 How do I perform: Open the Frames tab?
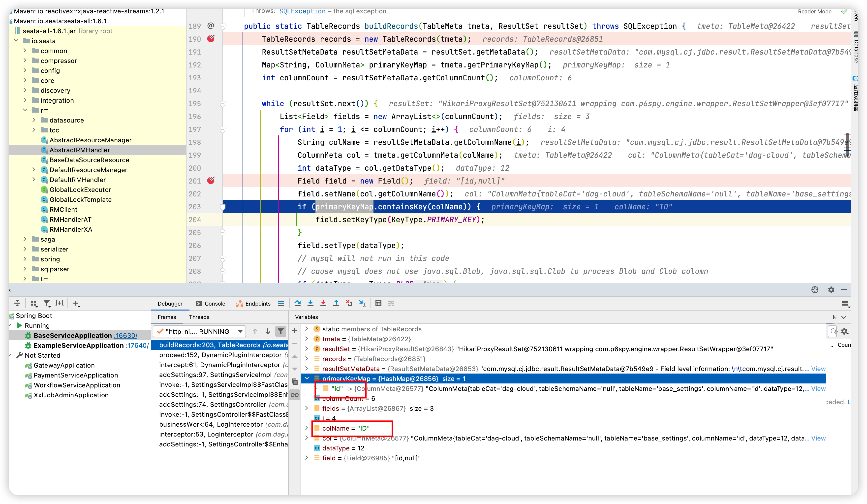click(166, 317)
